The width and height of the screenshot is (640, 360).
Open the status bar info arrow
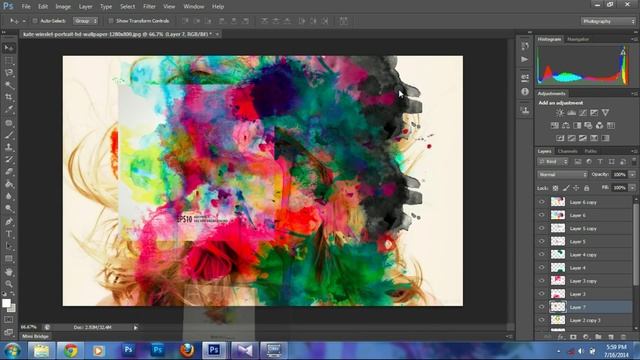tap(136, 327)
